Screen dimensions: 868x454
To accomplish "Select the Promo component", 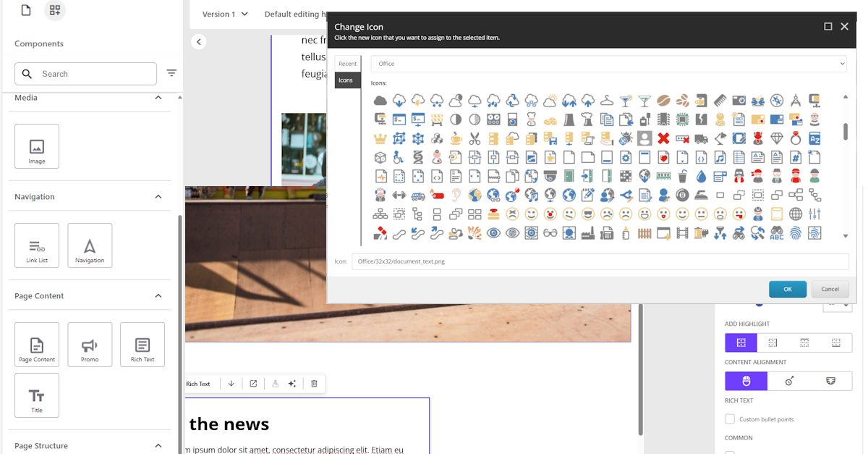I will (x=90, y=344).
